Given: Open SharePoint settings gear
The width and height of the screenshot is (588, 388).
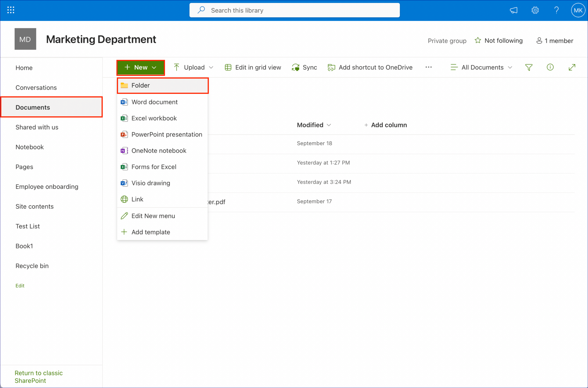Looking at the screenshot, I should (535, 10).
